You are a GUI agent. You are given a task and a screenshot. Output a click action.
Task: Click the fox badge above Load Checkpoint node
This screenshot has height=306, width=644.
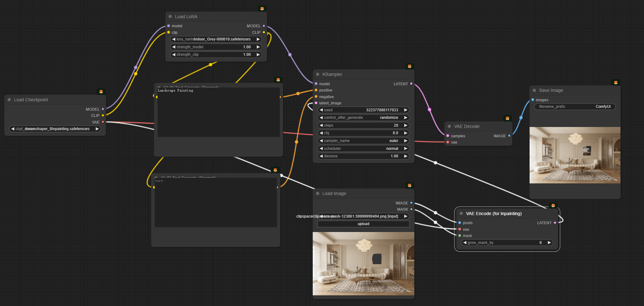click(x=101, y=91)
